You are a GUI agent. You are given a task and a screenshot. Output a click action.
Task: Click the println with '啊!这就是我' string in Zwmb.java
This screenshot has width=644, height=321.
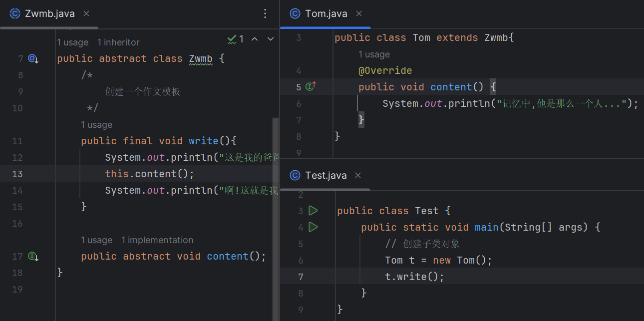click(192, 191)
